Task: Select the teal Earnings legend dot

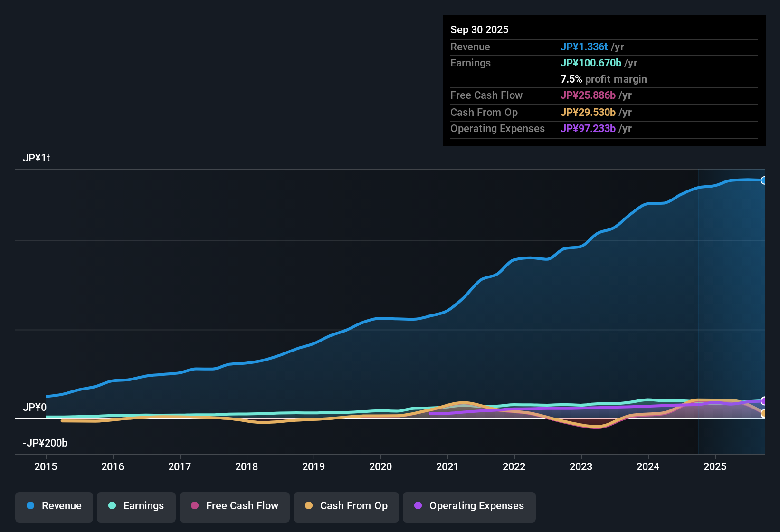Action: [x=112, y=506]
